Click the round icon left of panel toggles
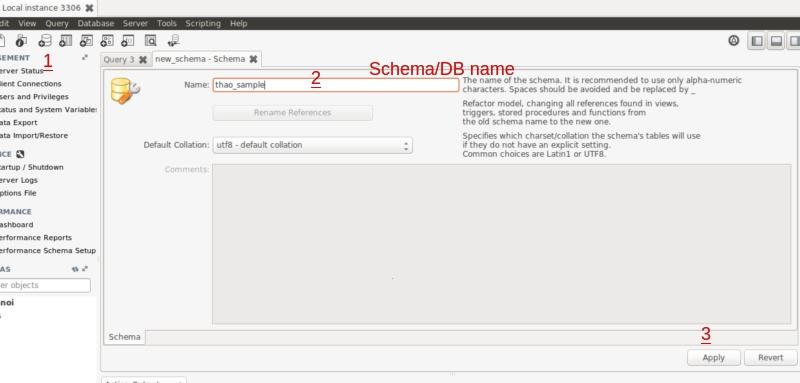Viewport: 800px width, 383px height. click(734, 41)
